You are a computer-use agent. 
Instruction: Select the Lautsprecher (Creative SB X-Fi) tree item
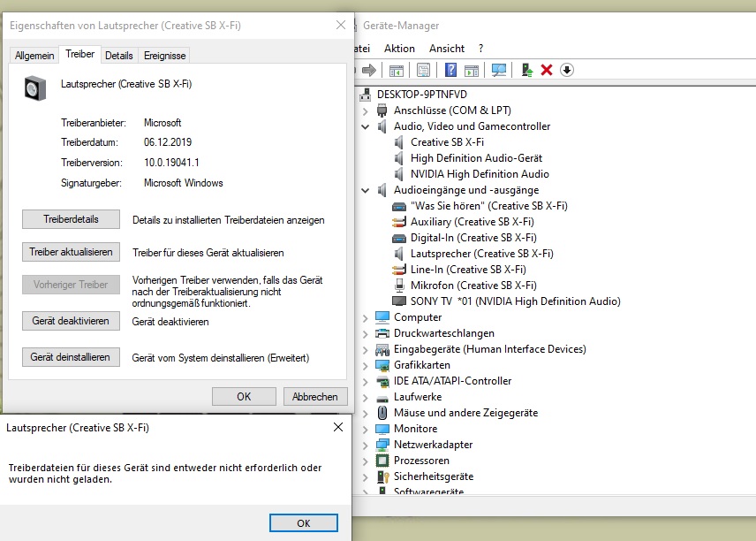481,254
